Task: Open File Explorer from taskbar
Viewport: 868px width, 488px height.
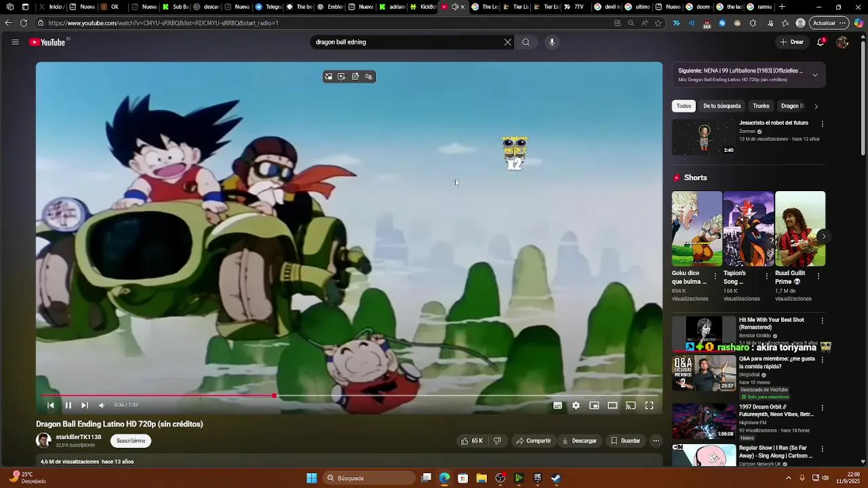Action: click(481, 478)
